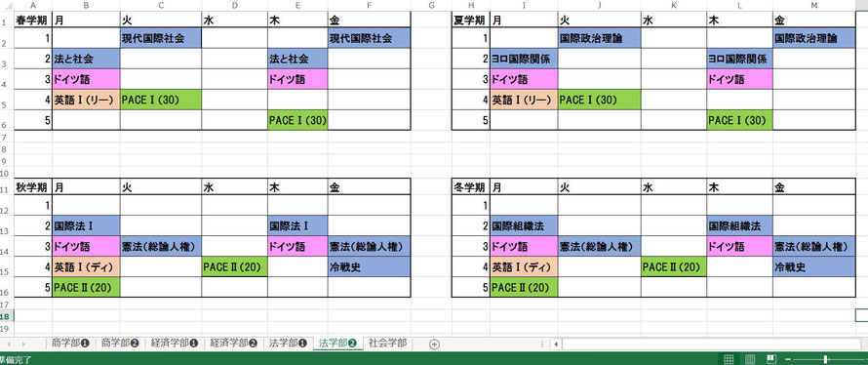Select the 冷戦史 cell in 秋学期 table

tap(369, 267)
